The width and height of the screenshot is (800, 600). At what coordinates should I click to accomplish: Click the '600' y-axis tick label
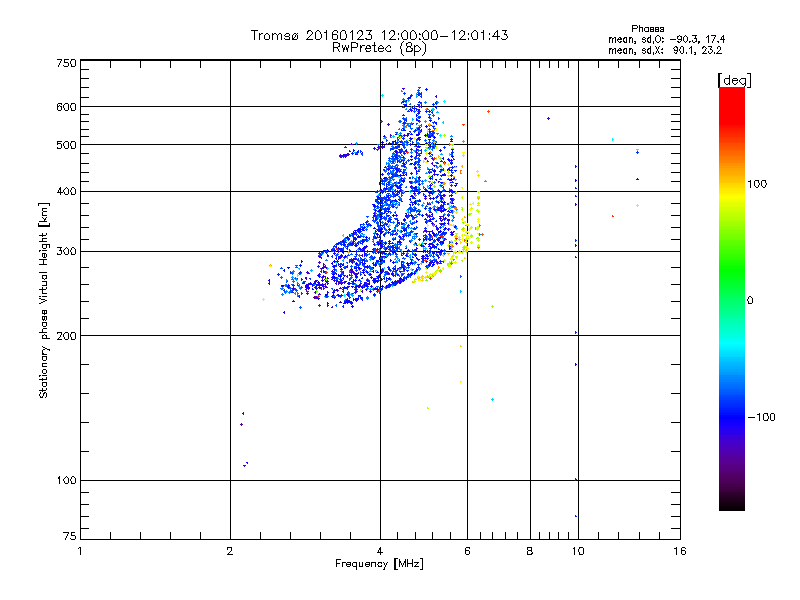[x=67, y=107]
